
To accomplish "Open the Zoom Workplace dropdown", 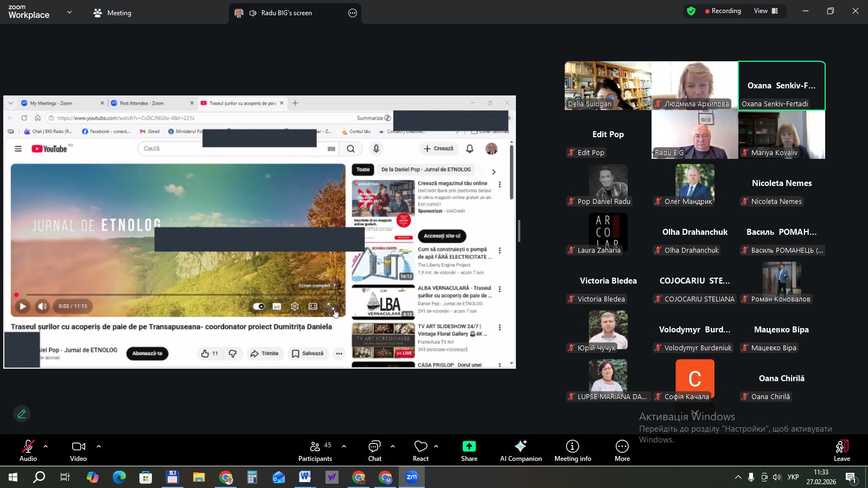I will (69, 12).
